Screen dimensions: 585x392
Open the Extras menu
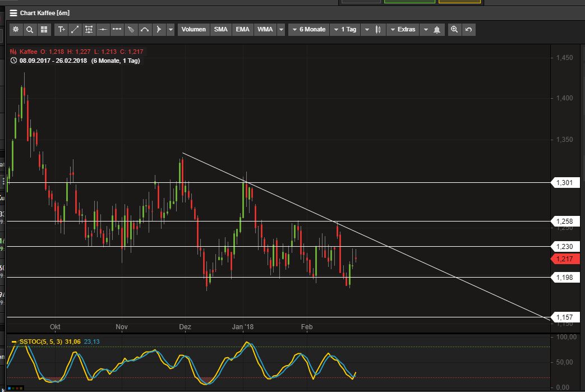[x=402, y=29]
